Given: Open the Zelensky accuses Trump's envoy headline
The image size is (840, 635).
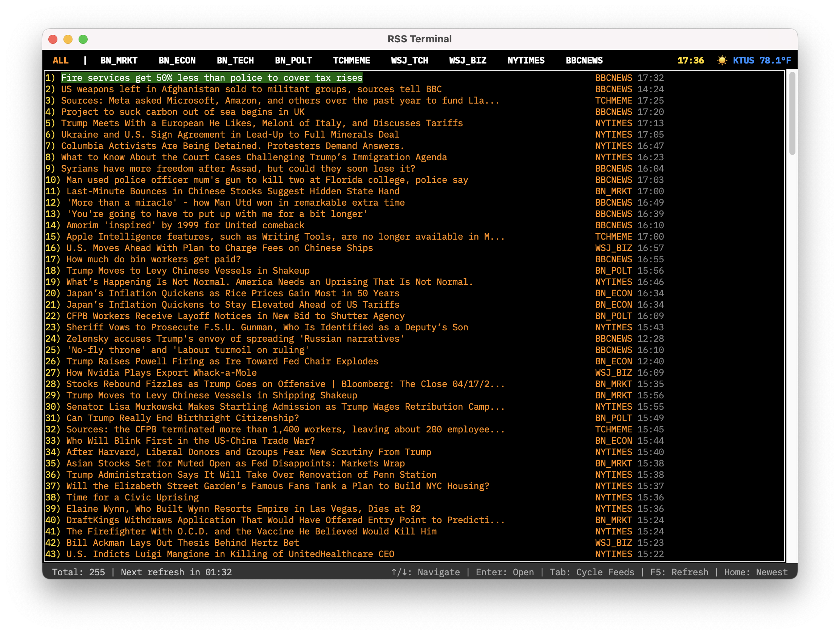Looking at the screenshot, I should coord(235,339).
